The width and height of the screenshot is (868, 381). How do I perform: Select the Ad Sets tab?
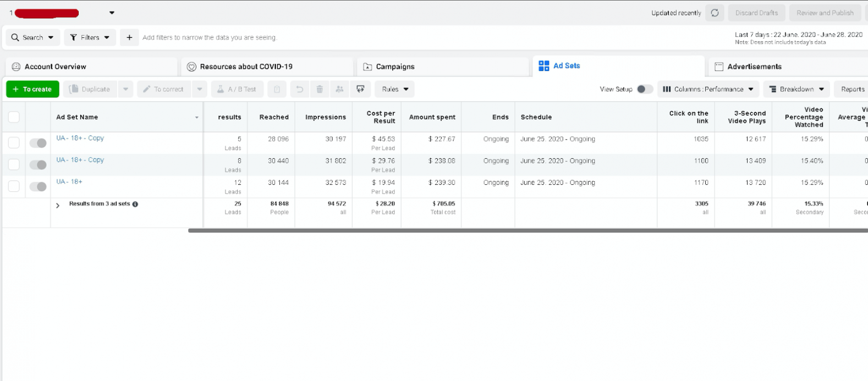click(619, 66)
